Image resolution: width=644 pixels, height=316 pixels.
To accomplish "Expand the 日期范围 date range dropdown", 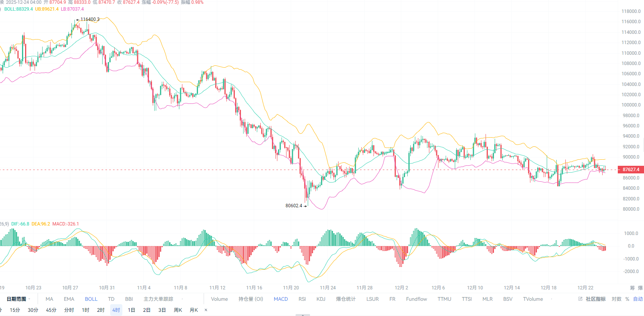I will click(18, 299).
